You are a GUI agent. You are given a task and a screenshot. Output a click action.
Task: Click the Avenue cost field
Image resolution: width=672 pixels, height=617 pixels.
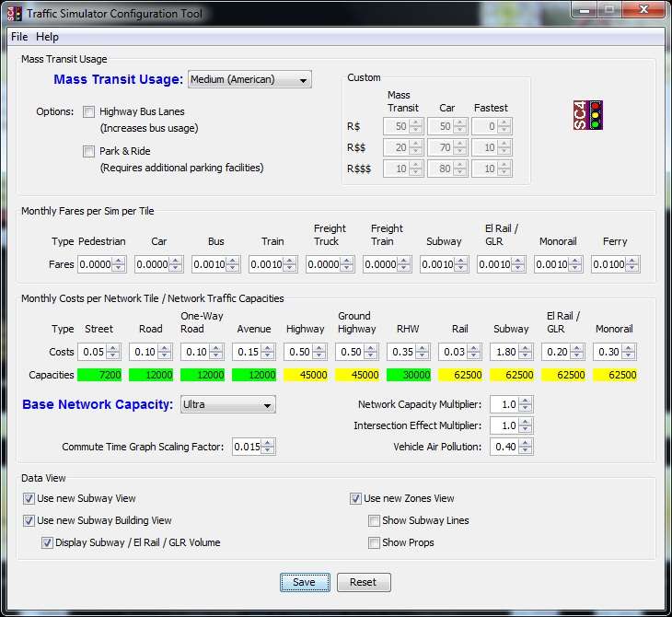248,352
